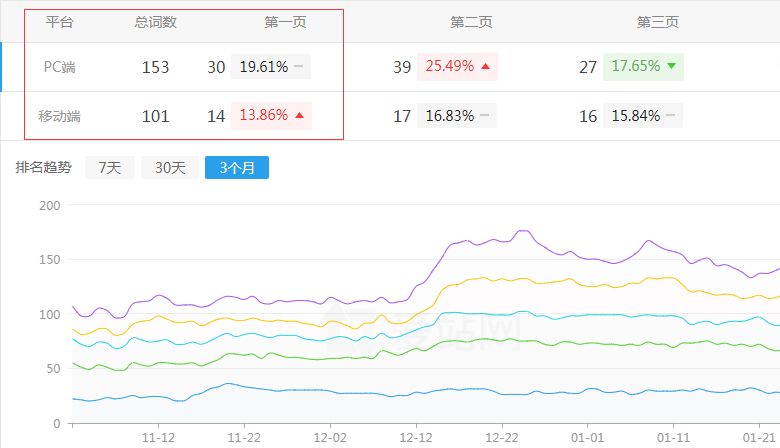The image size is (780, 448).
Task: Click the 12-22 date on x-axis
Action: point(502,437)
